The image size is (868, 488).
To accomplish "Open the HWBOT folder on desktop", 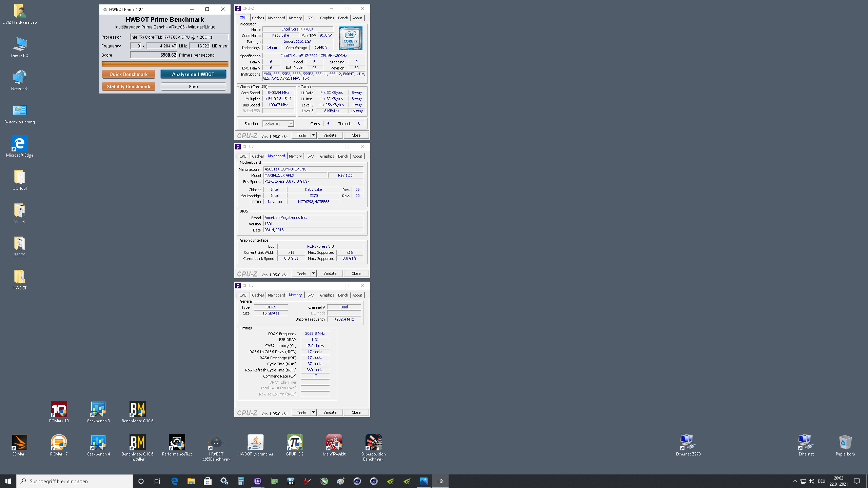I will 19,280.
